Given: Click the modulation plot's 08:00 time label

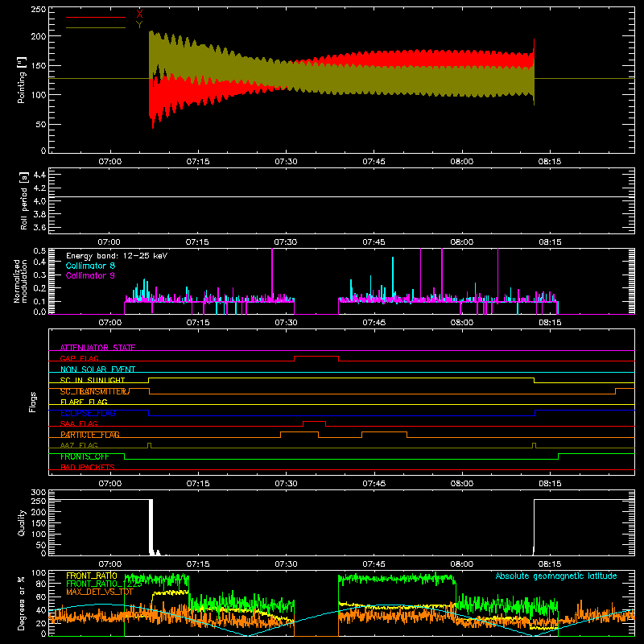Looking at the screenshot, I should pos(461,323).
